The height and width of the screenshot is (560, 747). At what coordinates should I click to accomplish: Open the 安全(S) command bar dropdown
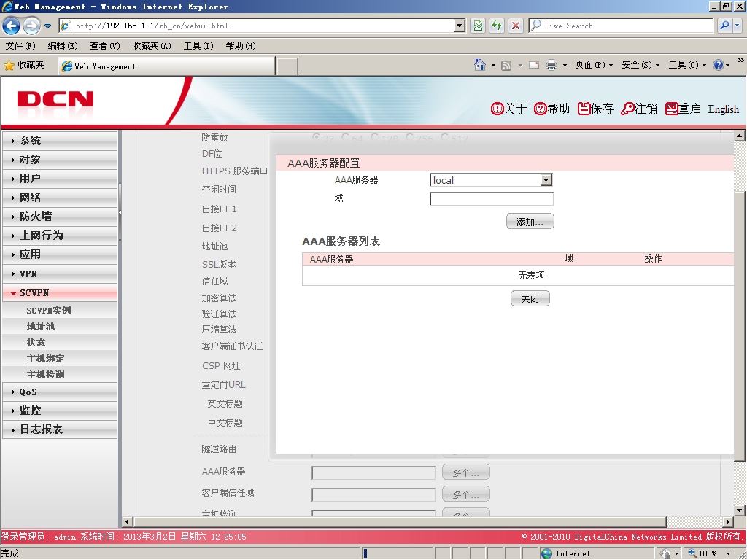pos(640,65)
